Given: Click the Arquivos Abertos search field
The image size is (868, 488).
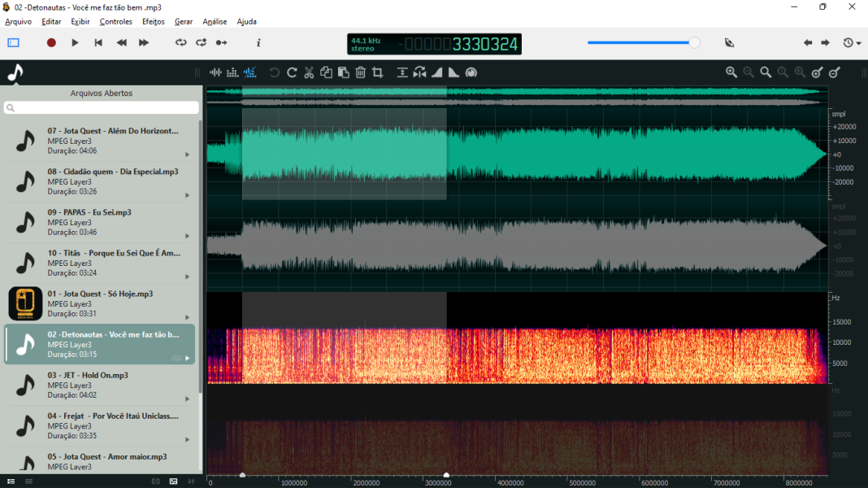Looking at the screenshot, I should [102, 107].
